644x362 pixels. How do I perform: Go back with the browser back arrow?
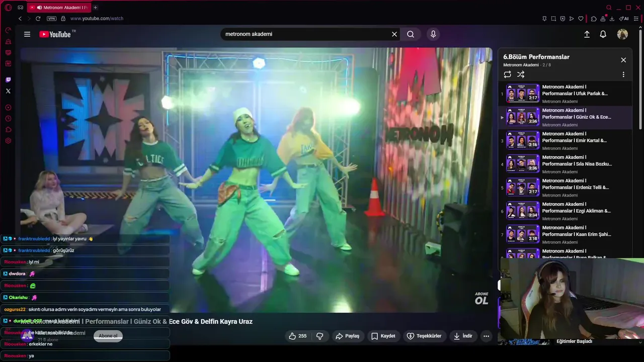coord(20,19)
